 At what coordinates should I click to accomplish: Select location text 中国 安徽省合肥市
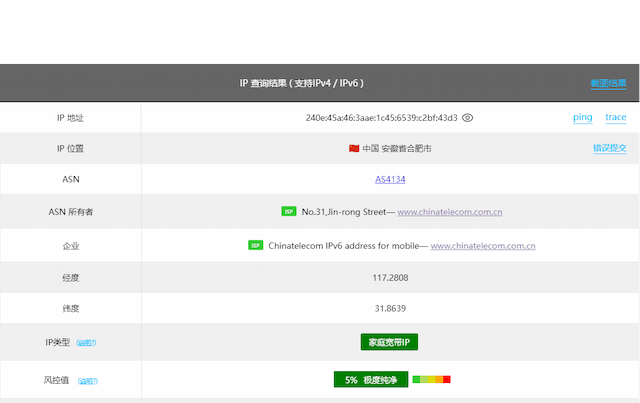pos(397,149)
